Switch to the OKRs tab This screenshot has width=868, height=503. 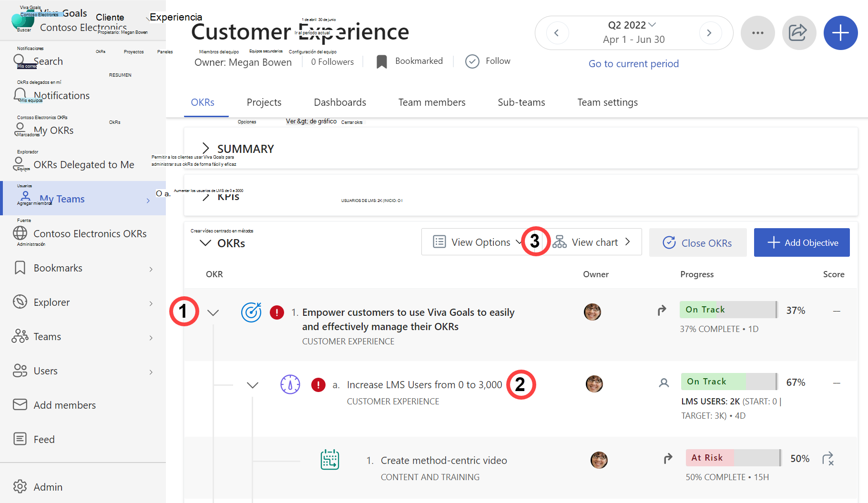(x=203, y=102)
